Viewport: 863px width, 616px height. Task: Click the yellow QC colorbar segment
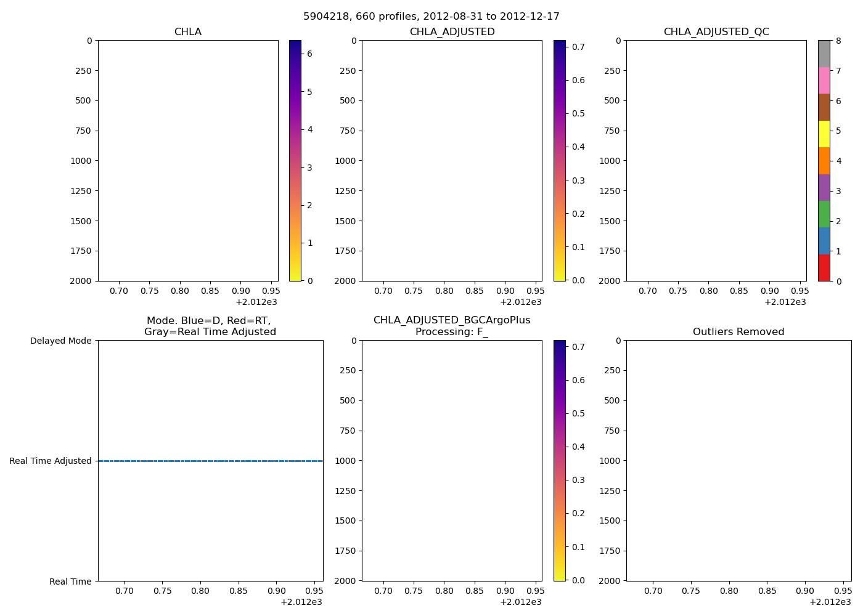click(x=824, y=134)
